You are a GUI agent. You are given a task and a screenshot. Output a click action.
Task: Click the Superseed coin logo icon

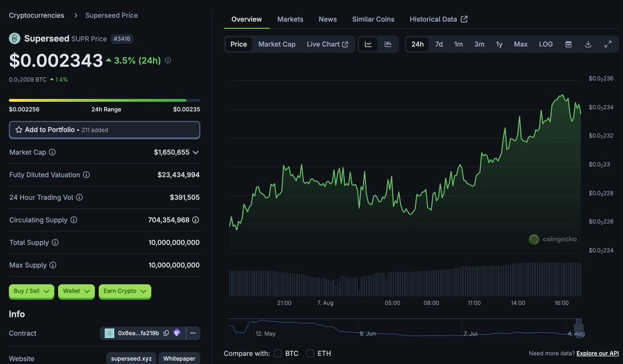click(15, 38)
